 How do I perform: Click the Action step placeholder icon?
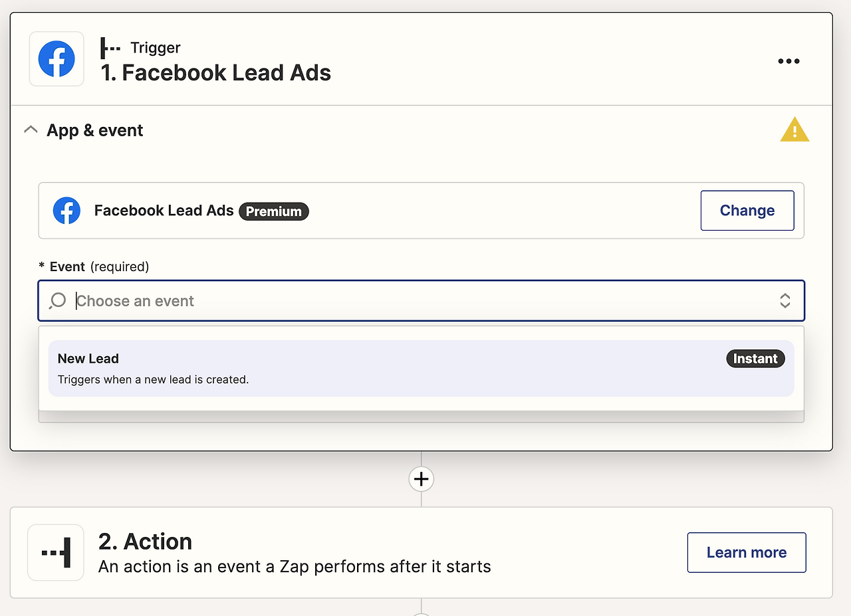pyautogui.click(x=56, y=552)
